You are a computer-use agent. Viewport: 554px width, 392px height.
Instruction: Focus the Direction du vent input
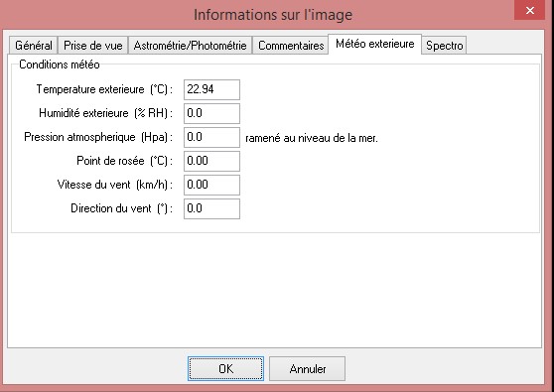point(211,208)
